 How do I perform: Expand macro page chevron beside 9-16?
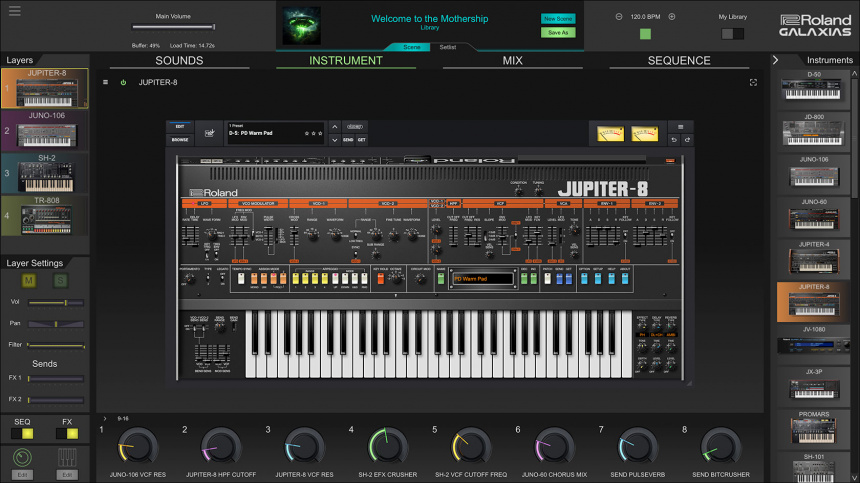point(105,418)
